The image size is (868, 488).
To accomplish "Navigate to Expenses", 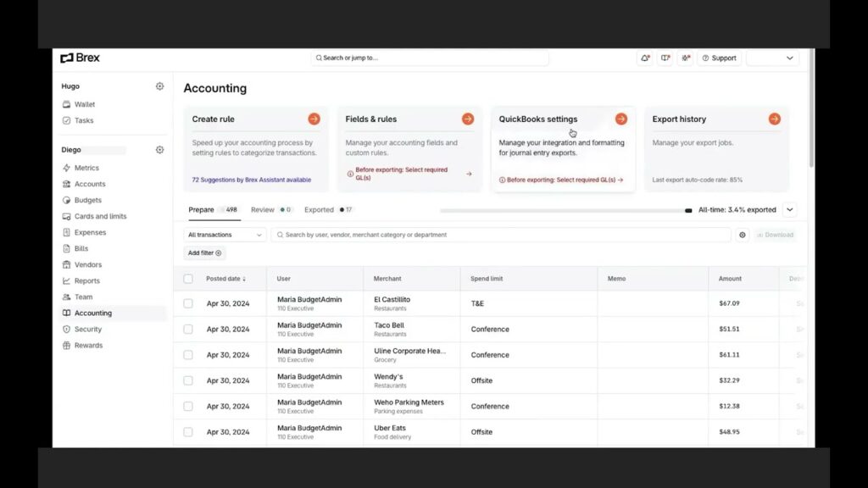I will coord(90,232).
